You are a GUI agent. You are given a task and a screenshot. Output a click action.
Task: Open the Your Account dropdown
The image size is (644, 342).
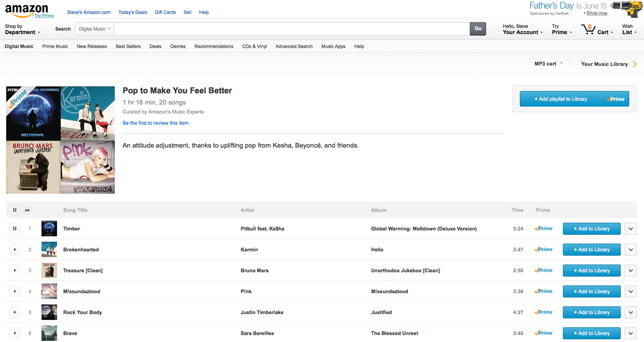523,29
